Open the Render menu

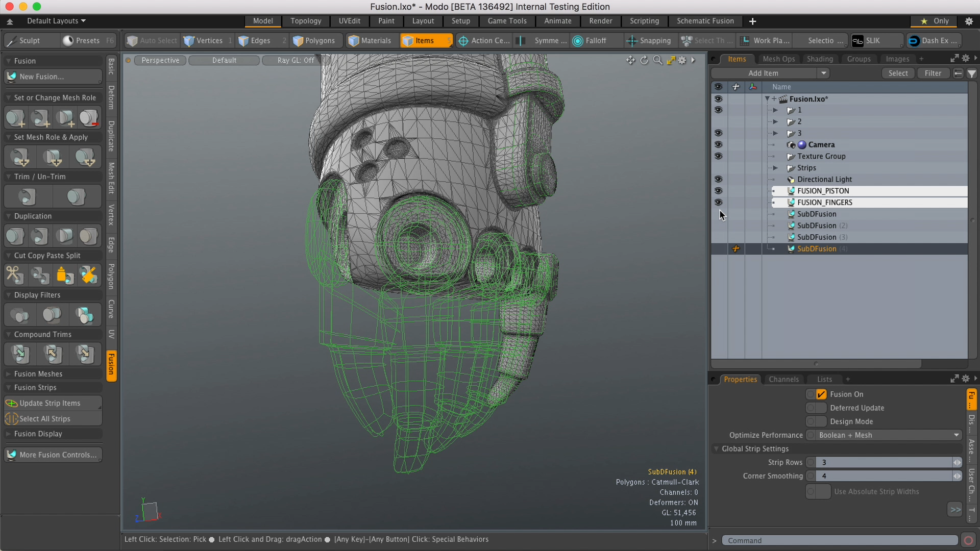click(x=600, y=21)
